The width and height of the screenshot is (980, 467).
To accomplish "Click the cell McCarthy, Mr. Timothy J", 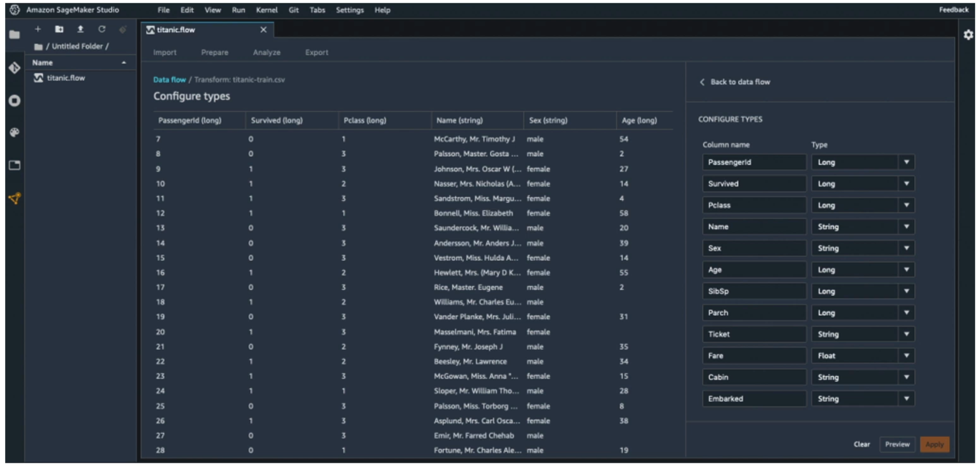I will click(475, 139).
